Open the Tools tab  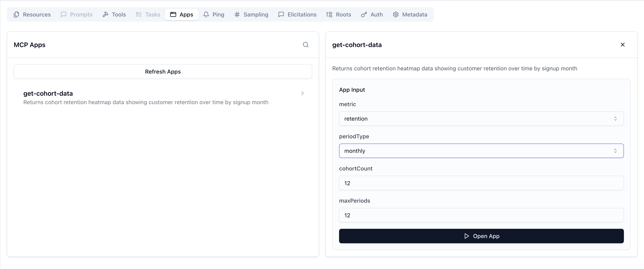pos(114,14)
